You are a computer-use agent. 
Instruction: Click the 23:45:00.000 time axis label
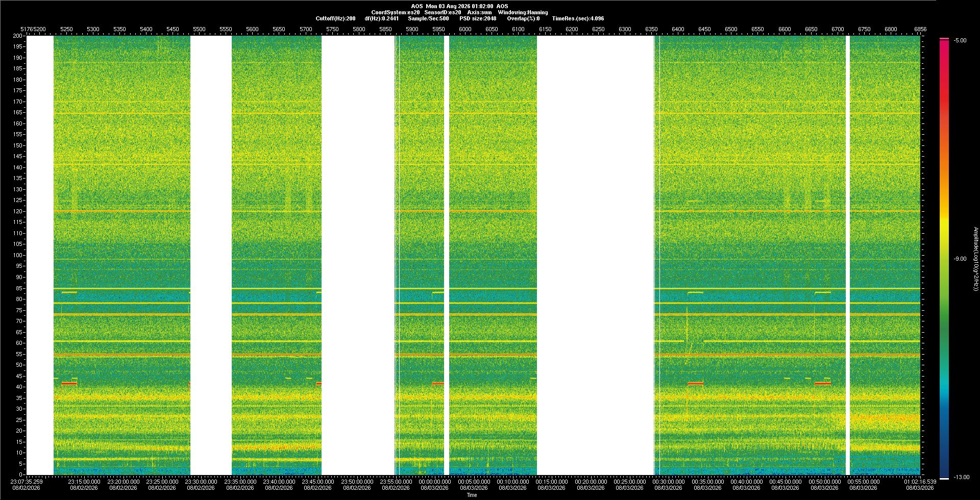click(318, 482)
